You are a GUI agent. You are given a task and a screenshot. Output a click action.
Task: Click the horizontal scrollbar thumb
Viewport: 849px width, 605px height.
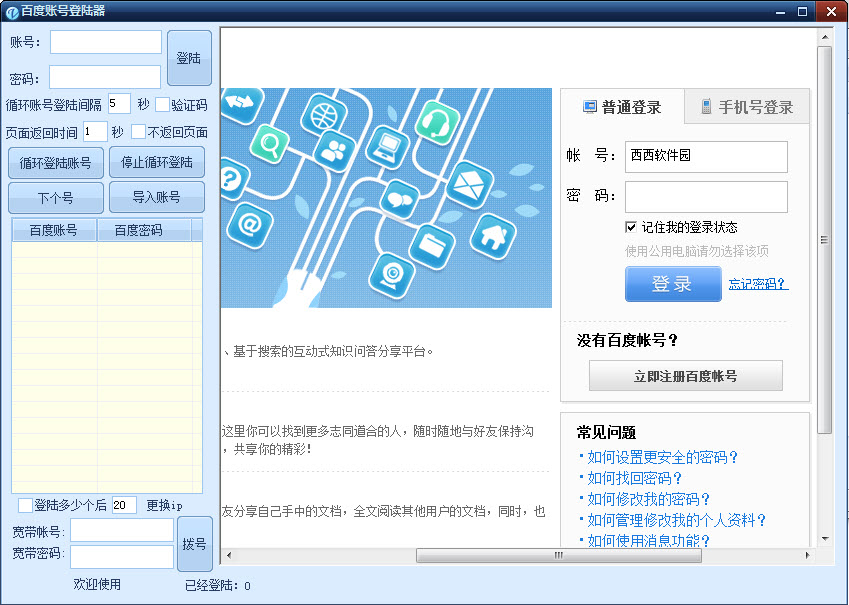tap(558, 555)
